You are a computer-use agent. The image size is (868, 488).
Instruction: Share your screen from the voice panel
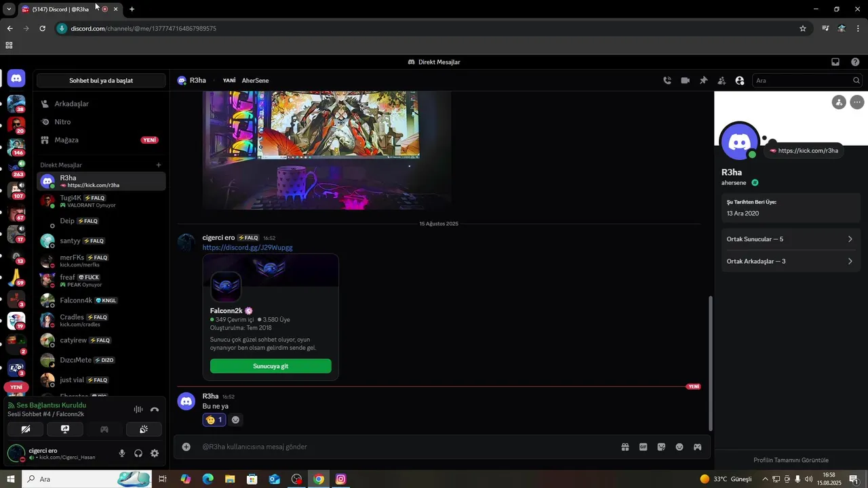point(65,429)
